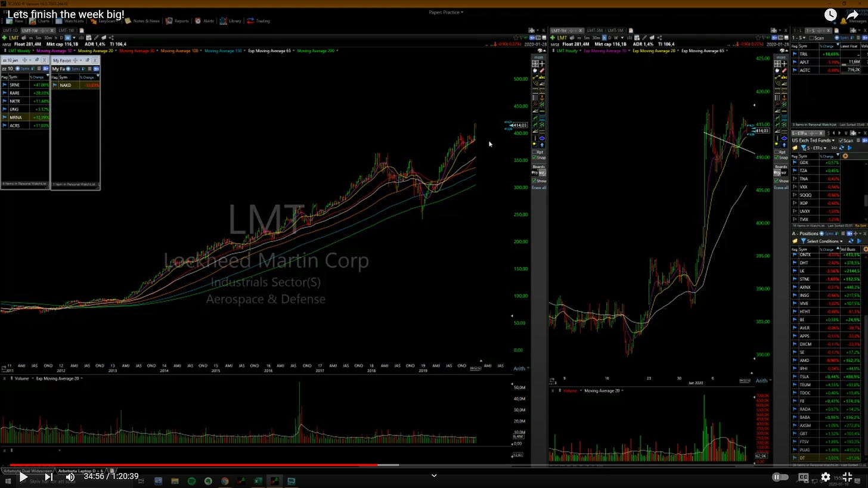
Task: Open the Alerts toolbar item
Action: click(204, 21)
